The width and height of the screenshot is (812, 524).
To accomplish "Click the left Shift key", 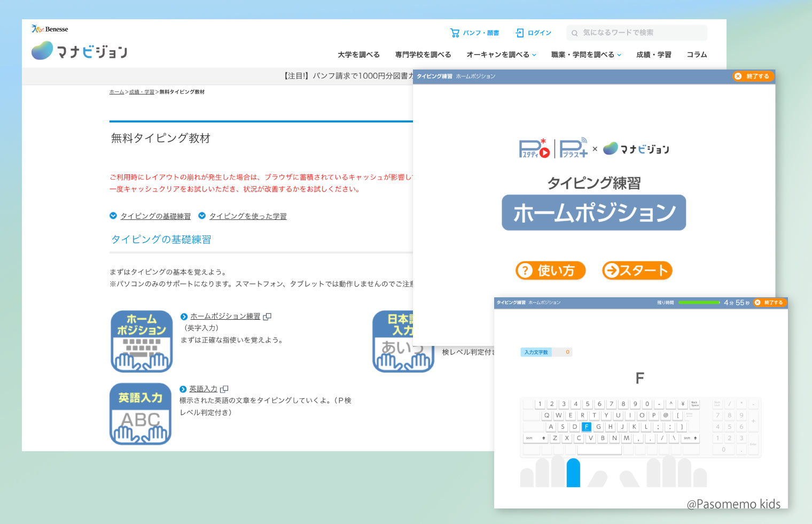I will (536, 438).
